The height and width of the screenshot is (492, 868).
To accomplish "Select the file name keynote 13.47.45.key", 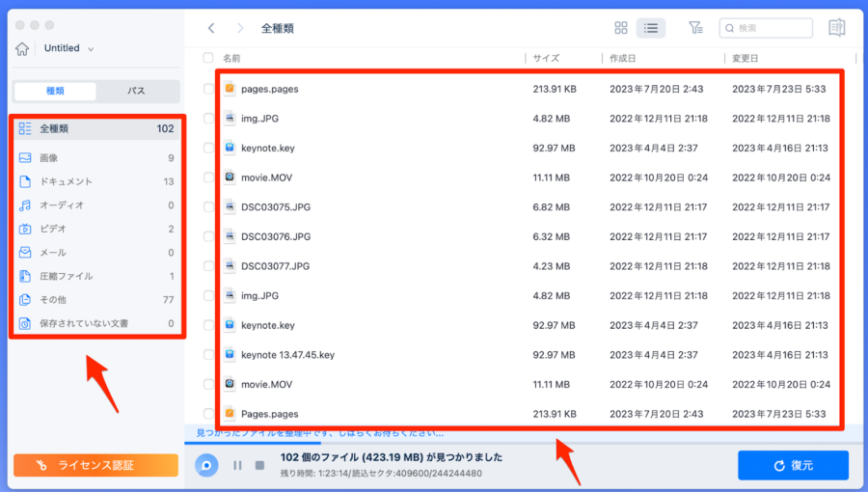I will click(287, 355).
